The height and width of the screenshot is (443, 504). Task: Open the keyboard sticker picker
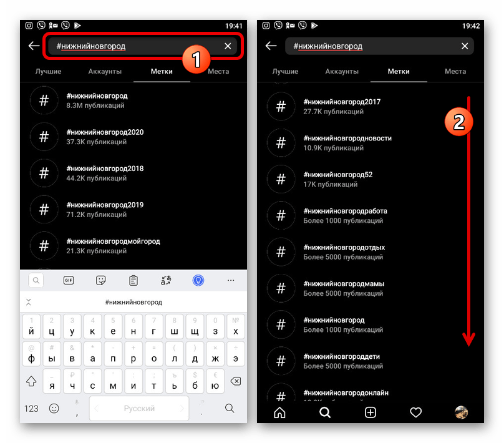tap(101, 280)
